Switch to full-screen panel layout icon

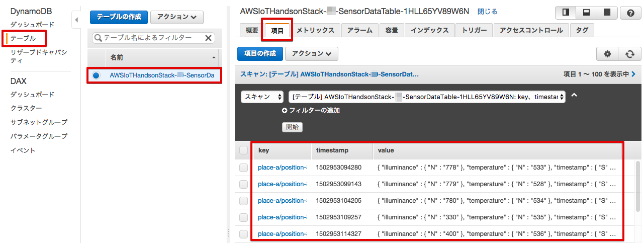(607, 13)
